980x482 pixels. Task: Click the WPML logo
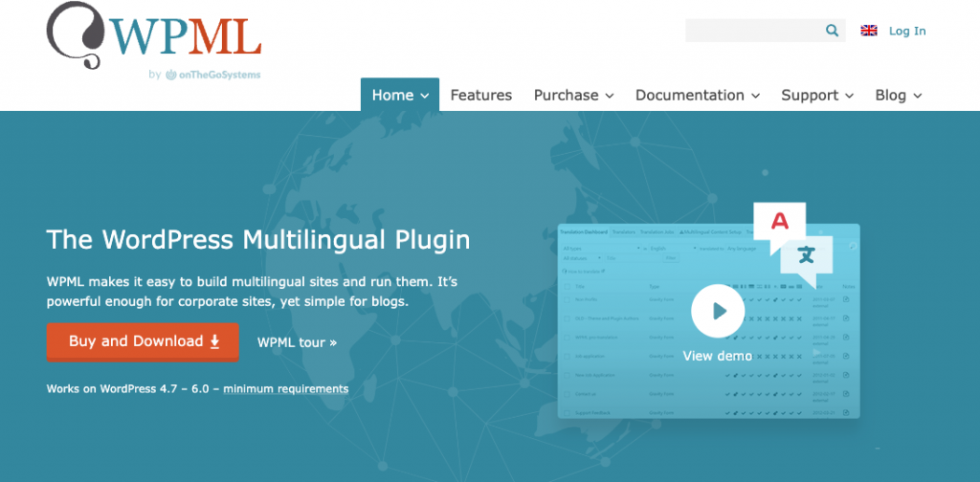click(x=154, y=34)
